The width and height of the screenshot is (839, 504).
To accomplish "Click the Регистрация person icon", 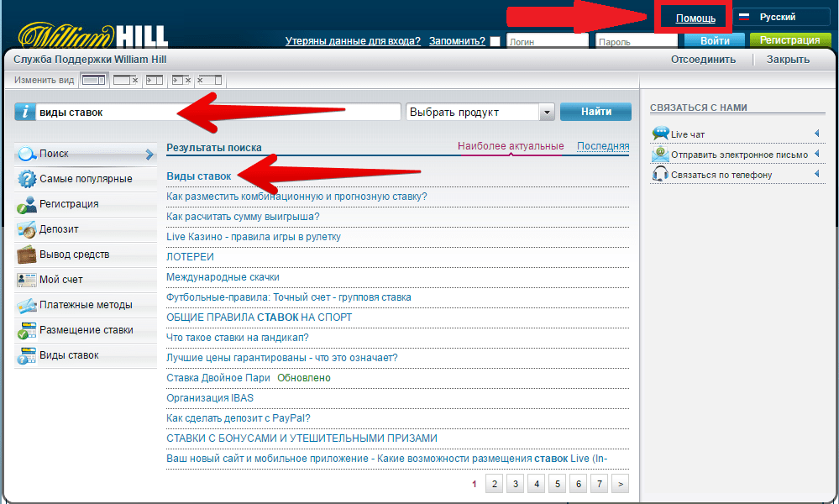I will click(x=26, y=204).
